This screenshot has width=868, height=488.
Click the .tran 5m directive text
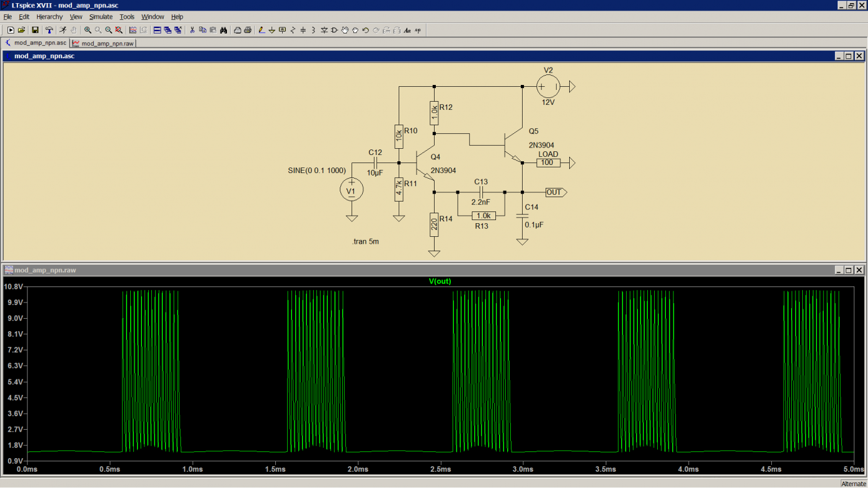tap(365, 241)
